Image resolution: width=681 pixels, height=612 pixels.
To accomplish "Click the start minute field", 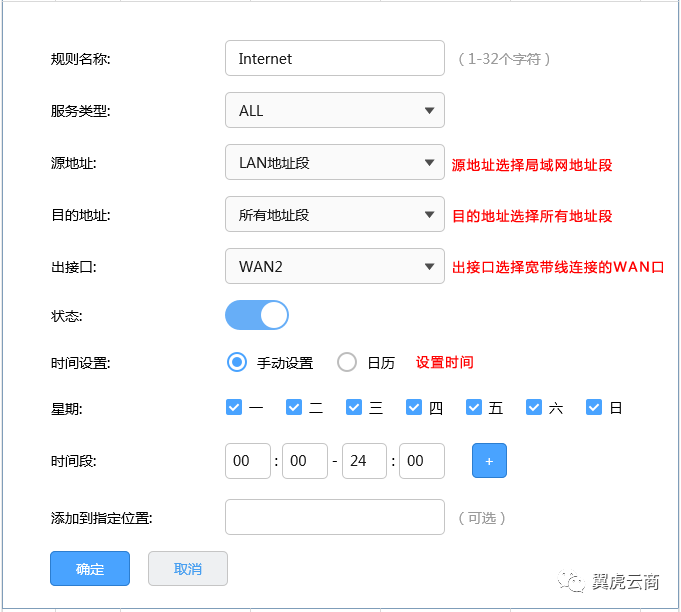I will (305, 461).
